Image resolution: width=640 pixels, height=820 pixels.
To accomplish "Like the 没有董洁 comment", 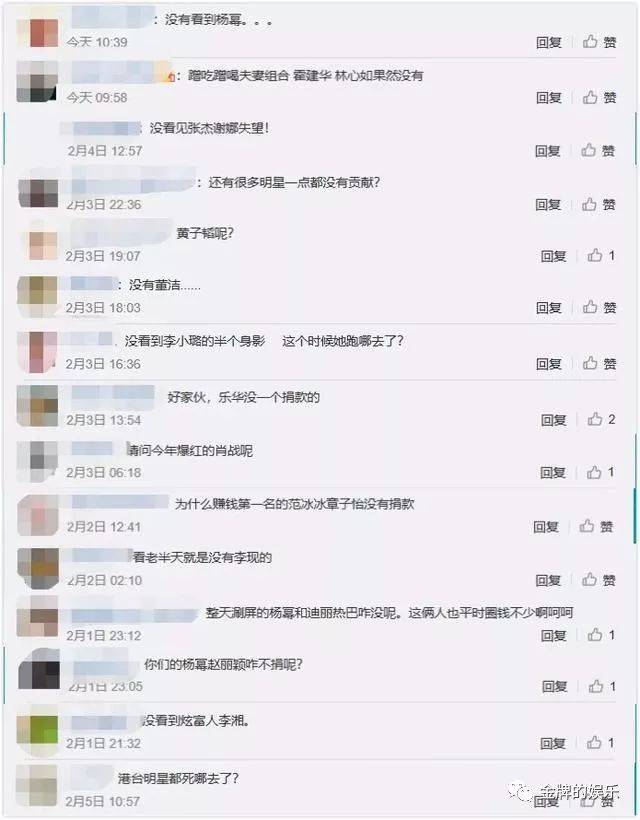I will pyautogui.click(x=599, y=307).
